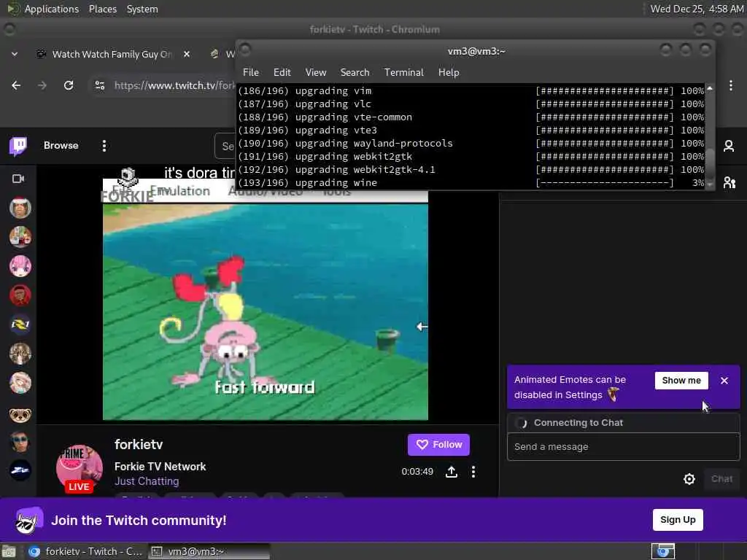Click the Twitch search field
Image resolution: width=747 pixels, height=560 pixels.
[x=225, y=146]
